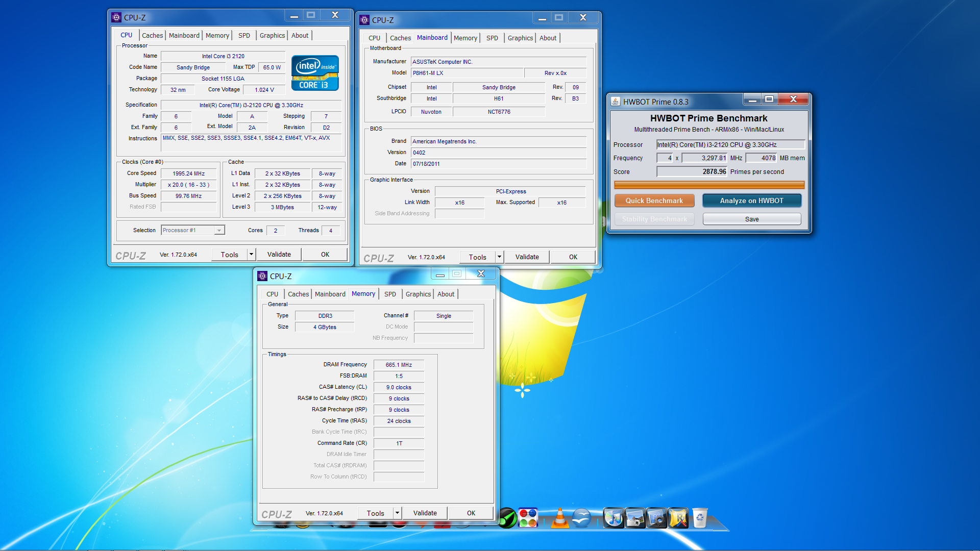Open the pictures folder icon in the dock

(x=635, y=518)
